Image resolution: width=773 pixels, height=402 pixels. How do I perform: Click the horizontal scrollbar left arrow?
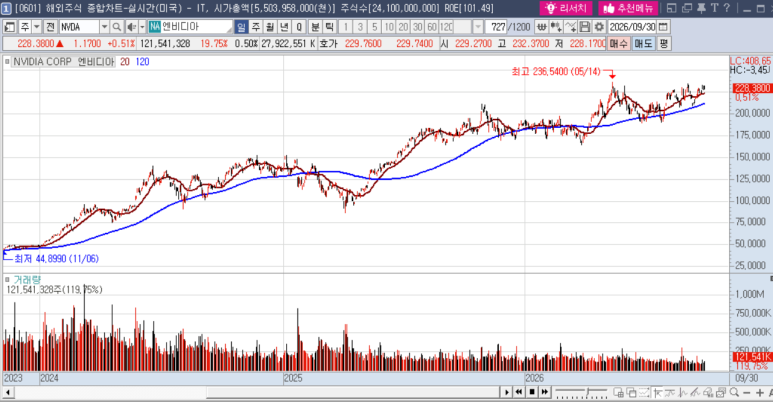7,393
